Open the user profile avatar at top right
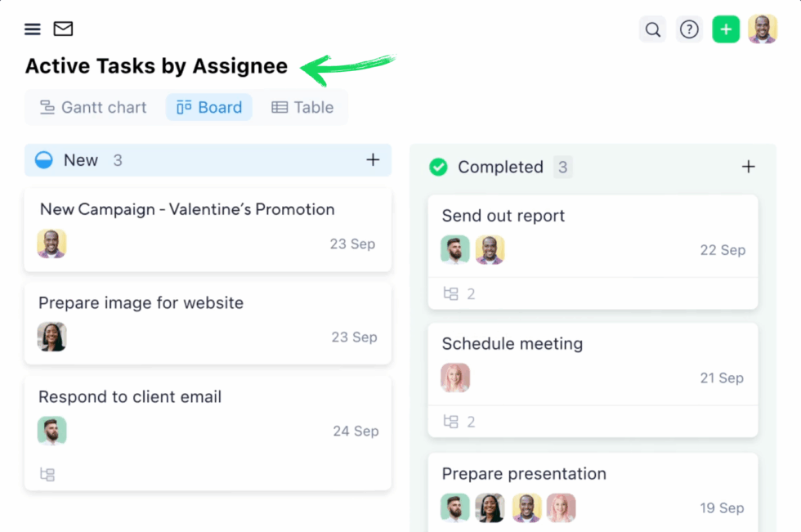Viewport: 801px width, 532px height. pos(762,29)
